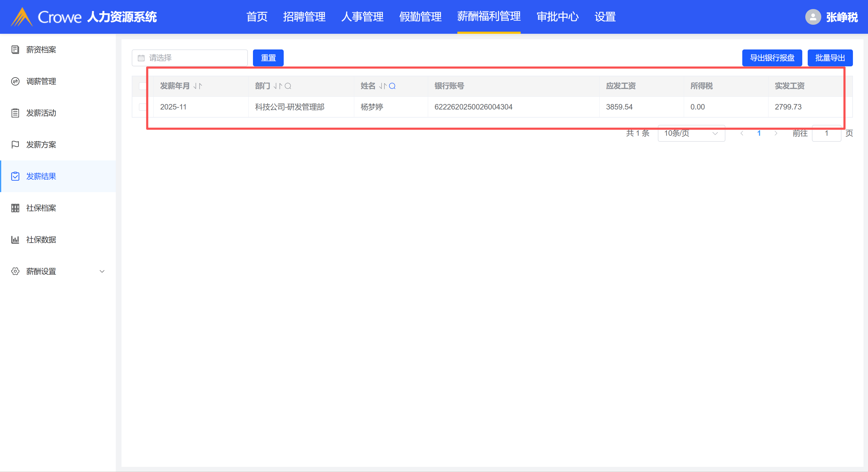Click search icon in 部门 column
The height and width of the screenshot is (472, 868).
pos(288,86)
